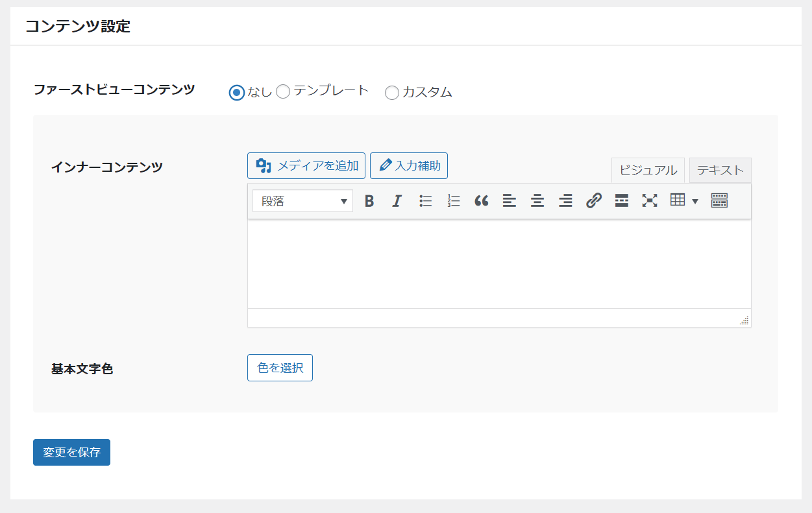Choose the カスタム radio option
This screenshot has height=513, width=812.
[392, 93]
